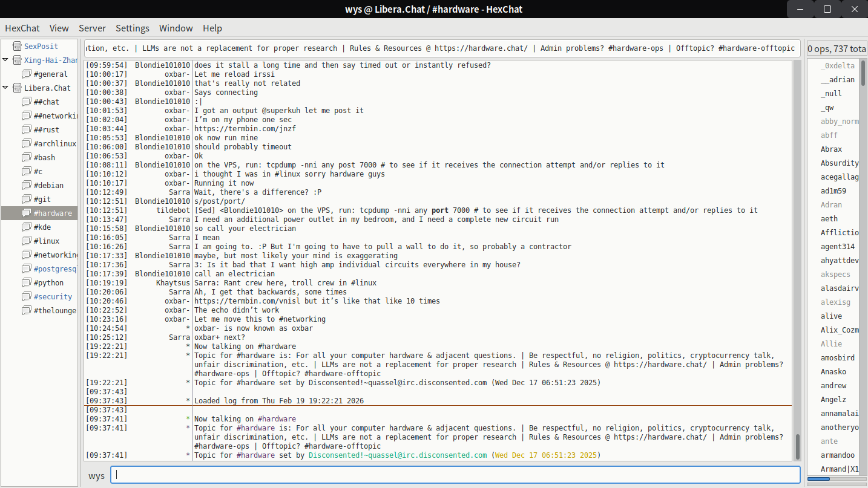This screenshot has width=868, height=488.
Task: Click the lag meter progress bar
Action: click(x=837, y=480)
